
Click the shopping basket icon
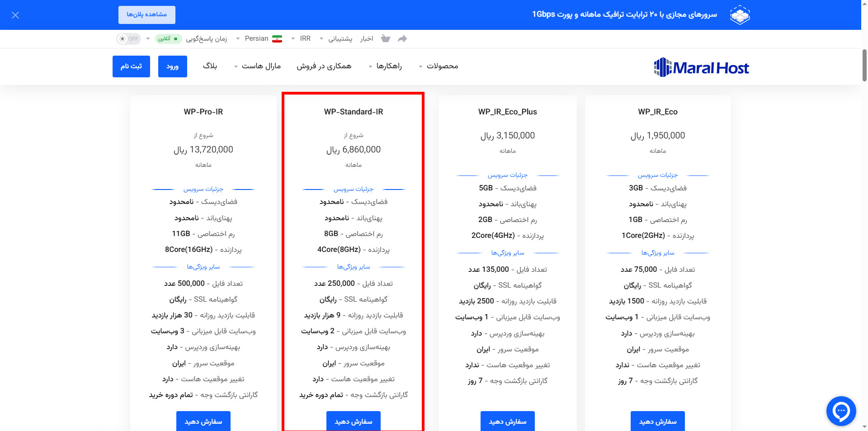pos(385,38)
